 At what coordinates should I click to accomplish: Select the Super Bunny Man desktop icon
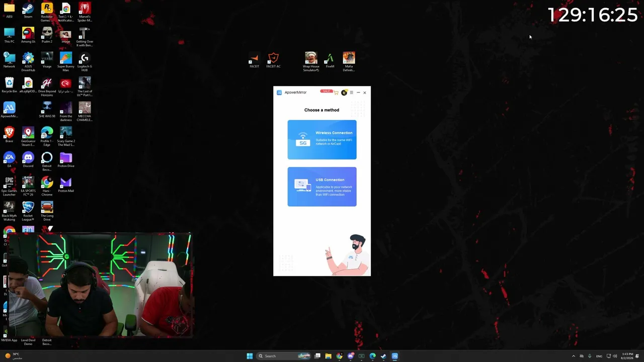point(65,62)
